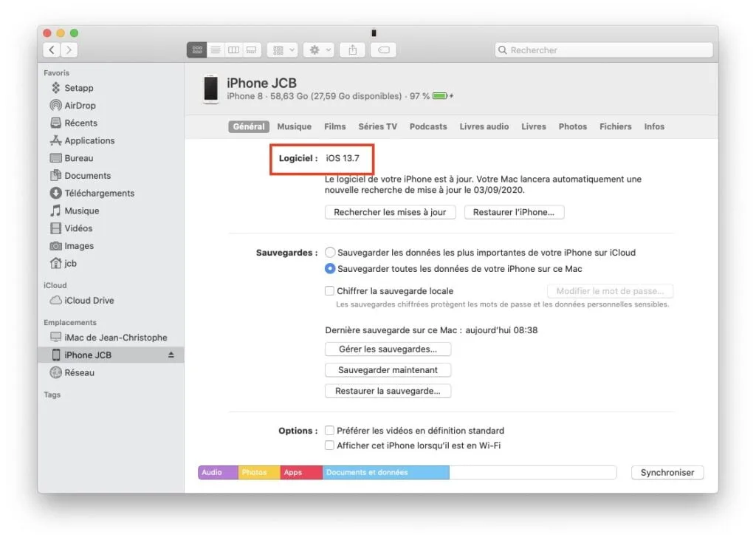Viewport: 756px width, 543px height.
Task: Click the Rechercher search field
Action: [604, 50]
